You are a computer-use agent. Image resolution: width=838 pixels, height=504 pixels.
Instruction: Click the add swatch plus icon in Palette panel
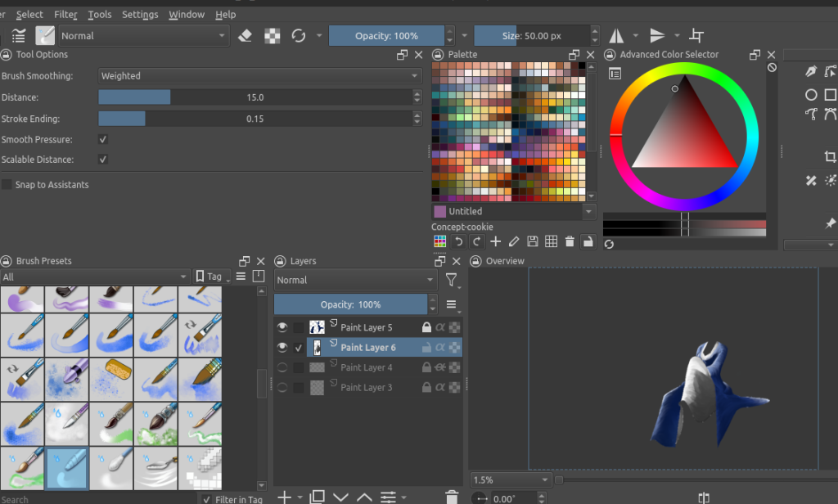click(495, 241)
